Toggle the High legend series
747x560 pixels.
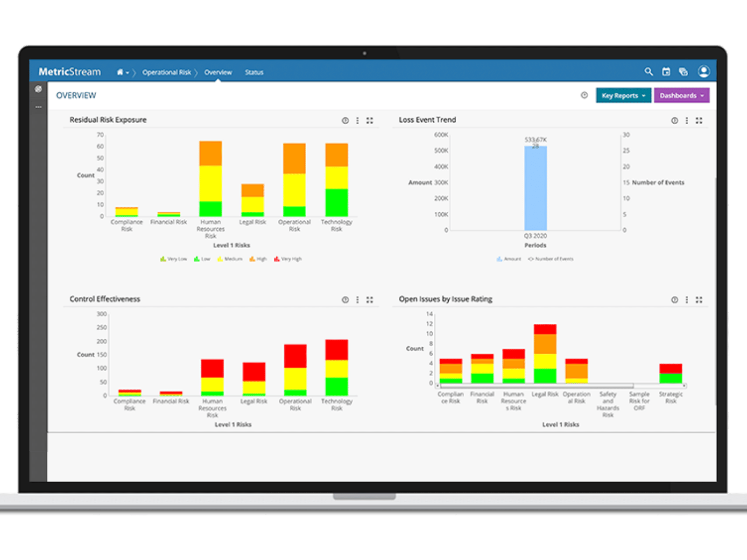[x=258, y=259]
